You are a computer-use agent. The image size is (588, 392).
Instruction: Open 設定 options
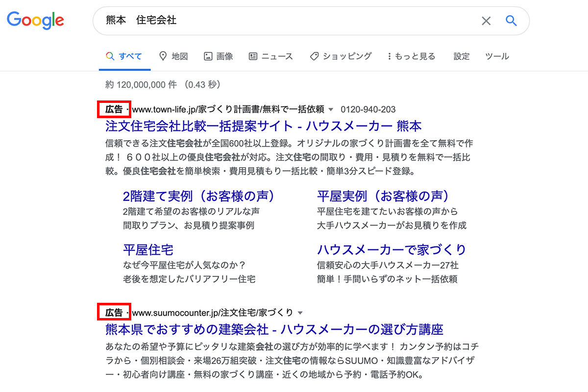(x=462, y=56)
